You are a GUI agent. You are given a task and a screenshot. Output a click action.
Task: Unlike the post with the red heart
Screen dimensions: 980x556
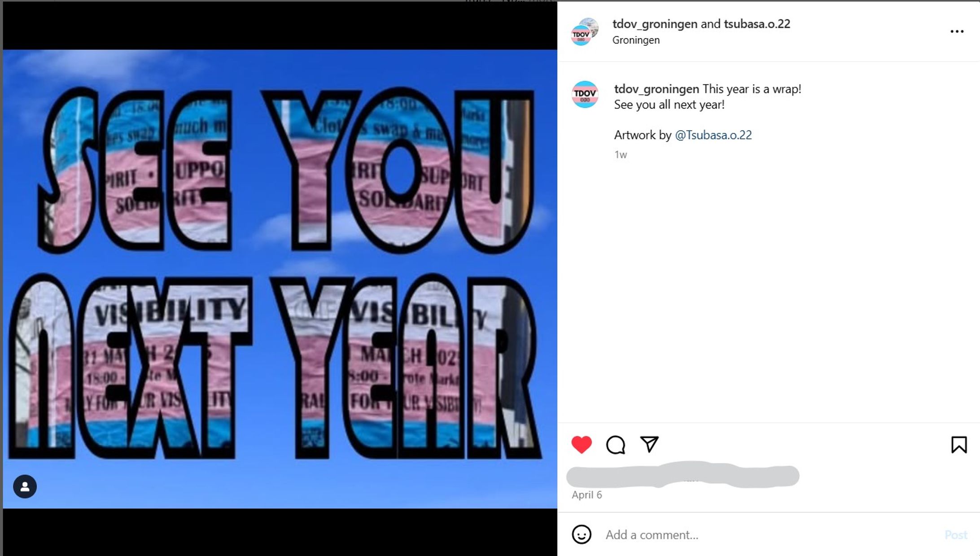coord(581,445)
